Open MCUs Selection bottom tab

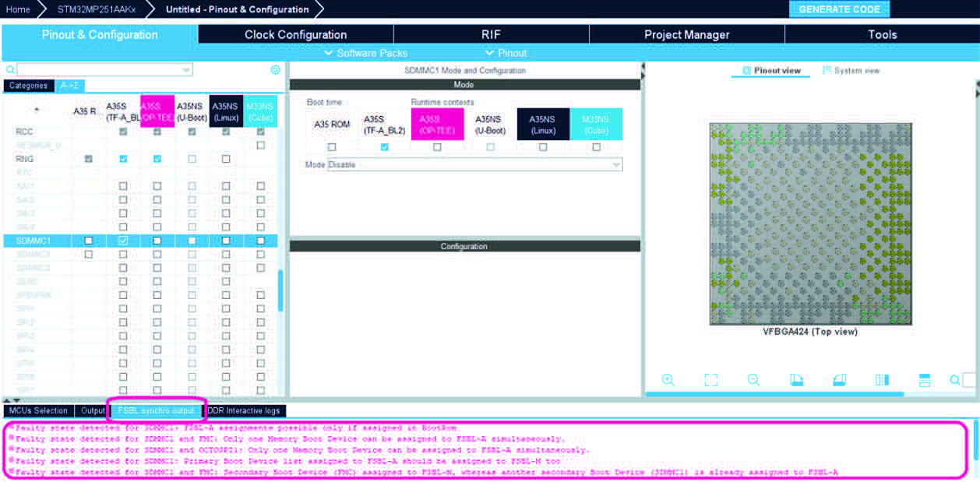tap(38, 410)
